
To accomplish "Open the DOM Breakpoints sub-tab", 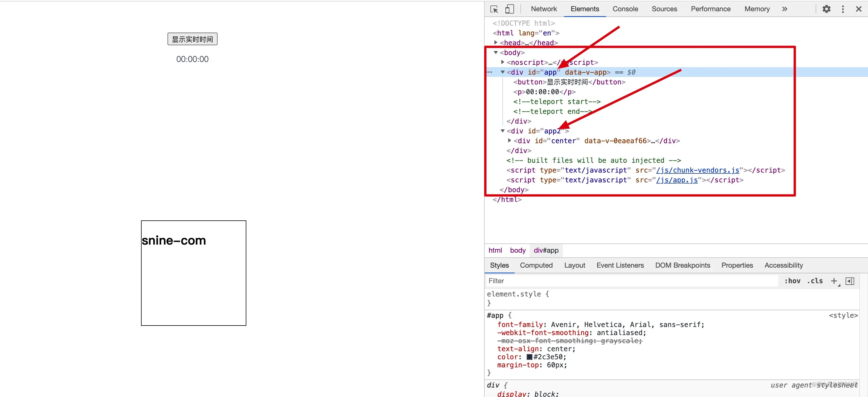I will [x=682, y=265].
